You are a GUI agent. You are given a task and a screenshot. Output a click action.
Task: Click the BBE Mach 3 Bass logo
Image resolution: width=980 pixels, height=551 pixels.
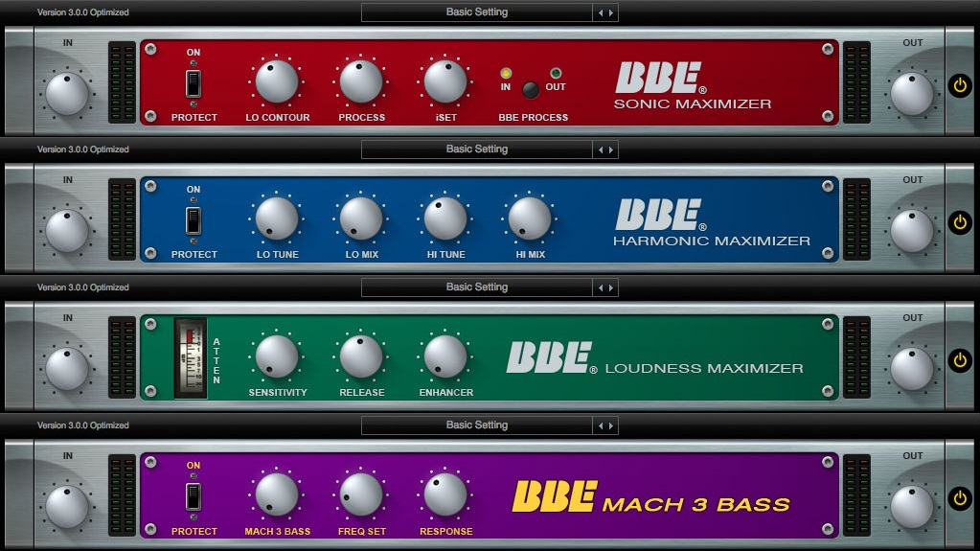(x=651, y=497)
